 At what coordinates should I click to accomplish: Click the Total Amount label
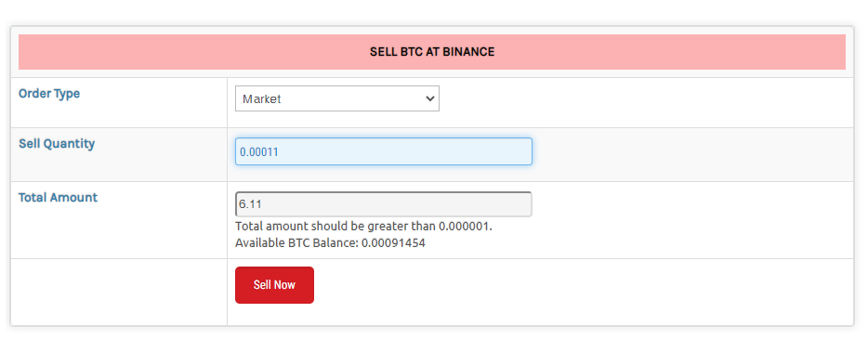click(59, 198)
